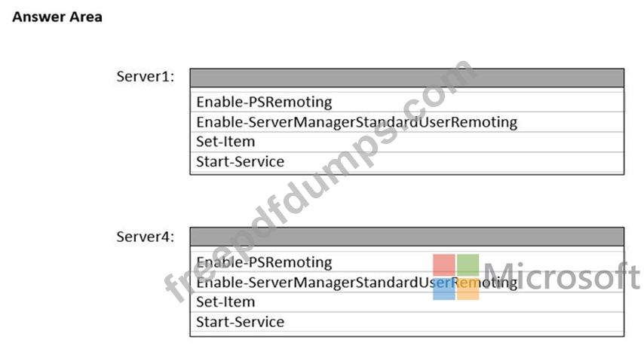Open the Server4 dropdown header bar
The height and width of the screenshot is (361, 644).
click(406, 237)
